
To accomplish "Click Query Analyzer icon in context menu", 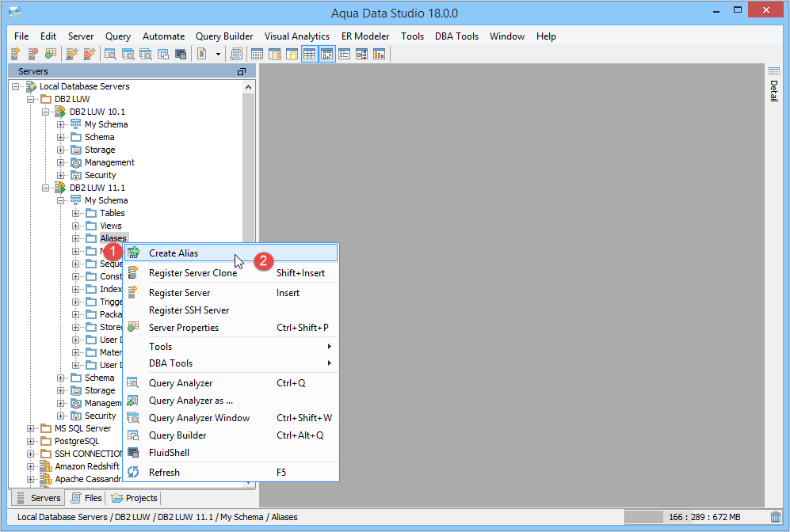I will 132,383.
